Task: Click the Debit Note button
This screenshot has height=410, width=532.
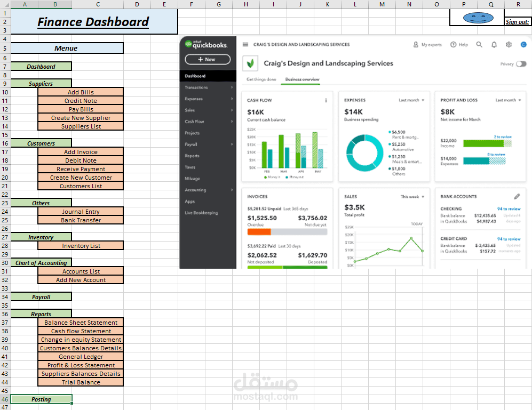Action: (81, 160)
